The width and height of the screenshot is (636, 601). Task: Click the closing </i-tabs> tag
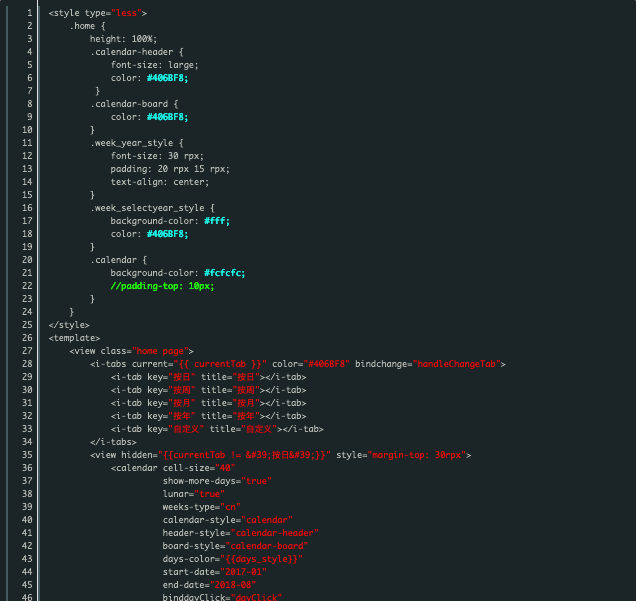(113, 442)
